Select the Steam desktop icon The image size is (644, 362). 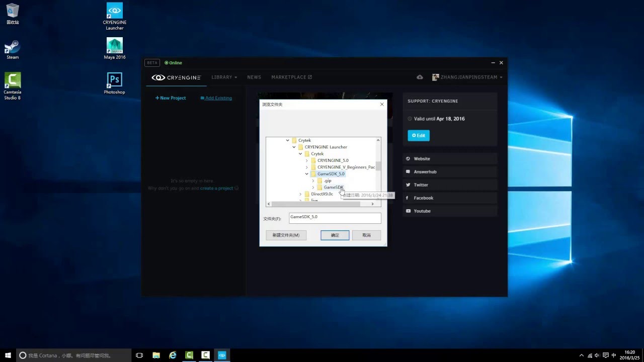(x=13, y=50)
